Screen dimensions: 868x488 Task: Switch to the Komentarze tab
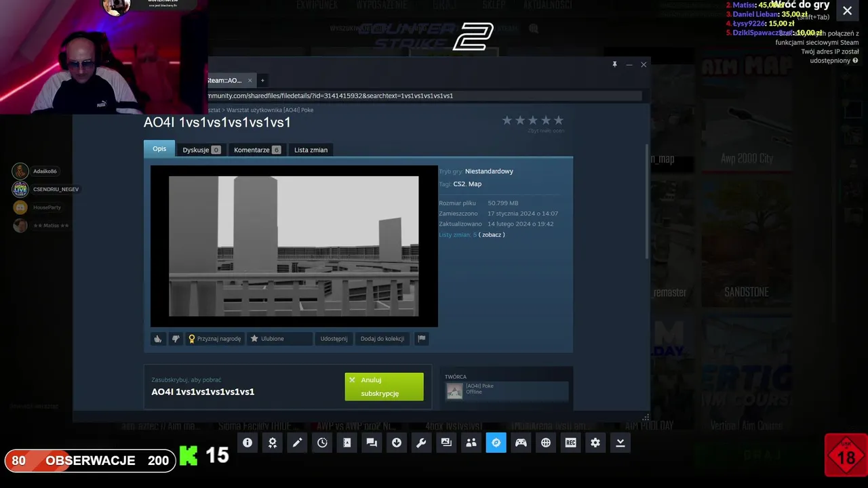point(257,150)
